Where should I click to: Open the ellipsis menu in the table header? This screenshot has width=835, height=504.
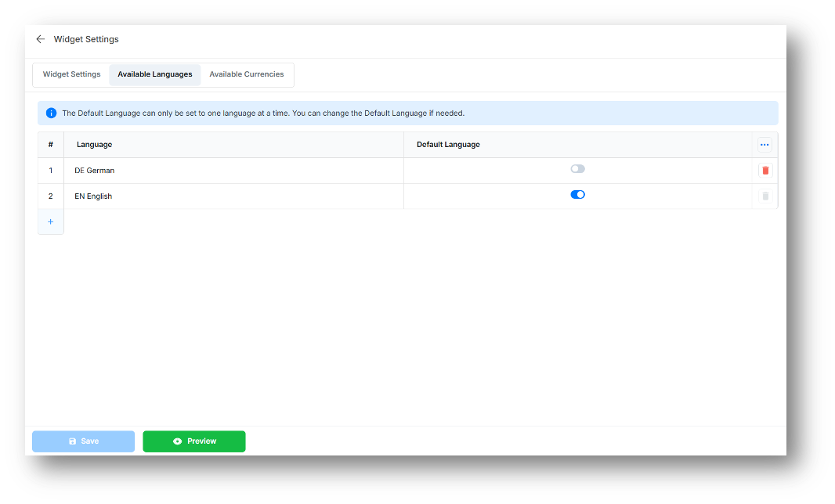point(765,144)
